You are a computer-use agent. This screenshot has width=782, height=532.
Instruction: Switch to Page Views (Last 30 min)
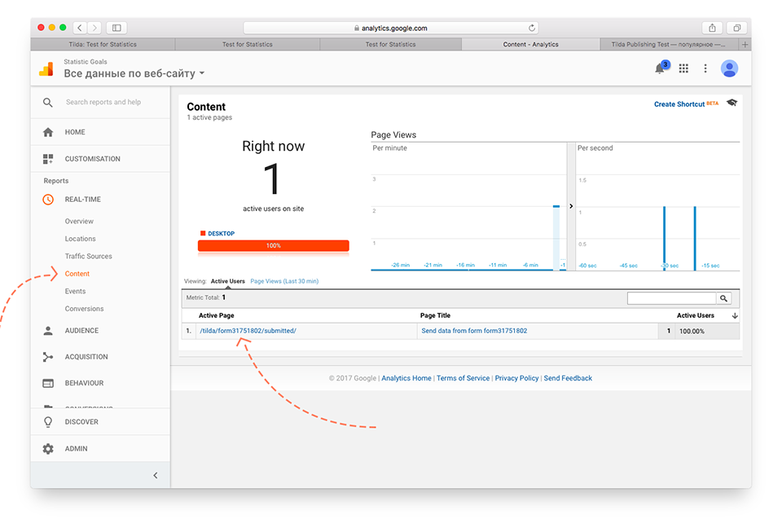coord(283,280)
